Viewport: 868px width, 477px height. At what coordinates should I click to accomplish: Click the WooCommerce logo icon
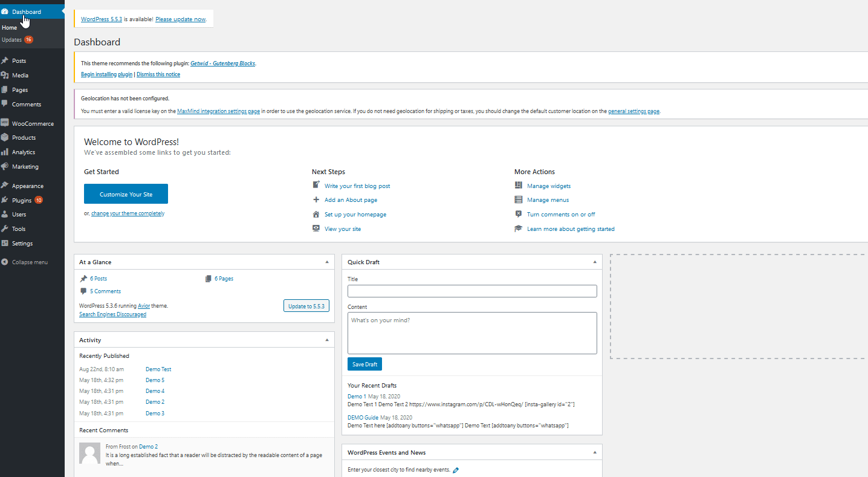pos(5,123)
